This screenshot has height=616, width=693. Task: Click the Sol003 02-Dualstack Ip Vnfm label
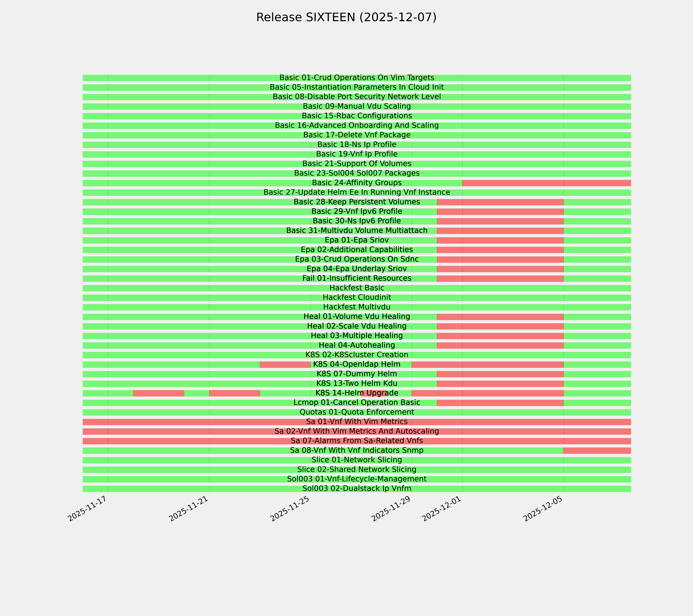pos(357,489)
